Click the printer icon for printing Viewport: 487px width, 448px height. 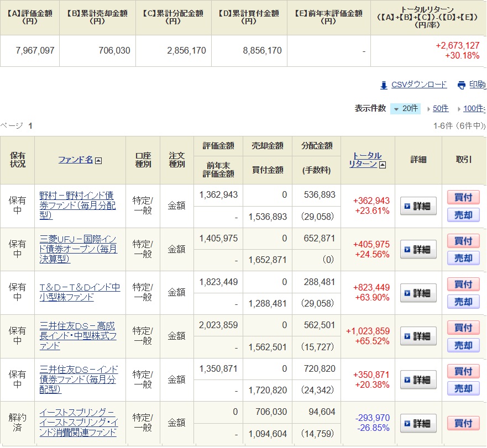pyautogui.click(x=462, y=85)
